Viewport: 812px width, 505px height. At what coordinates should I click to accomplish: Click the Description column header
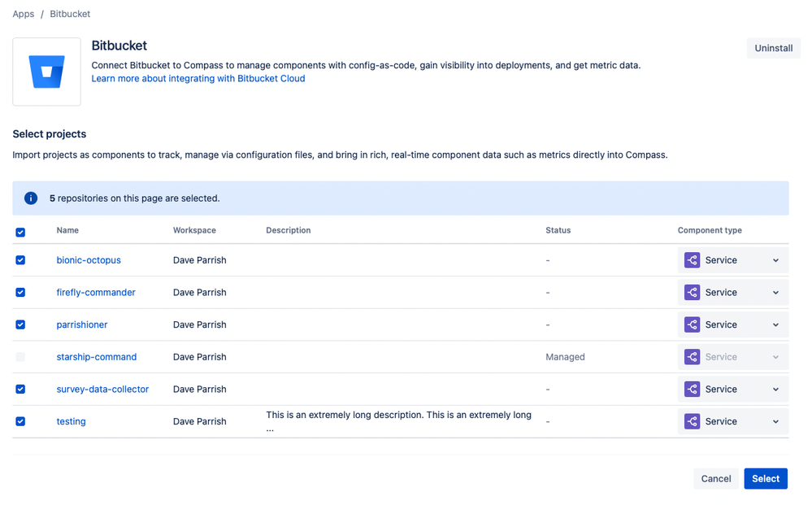coord(288,230)
